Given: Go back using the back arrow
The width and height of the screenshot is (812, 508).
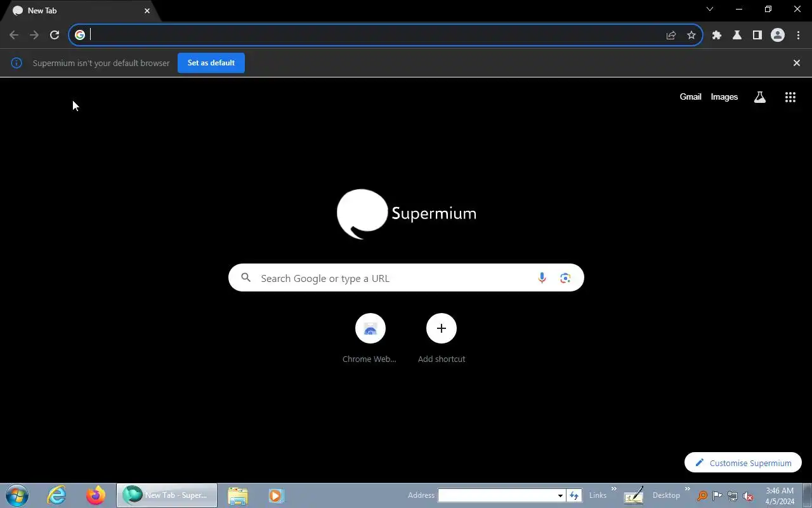Looking at the screenshot, I should (14, 35).
